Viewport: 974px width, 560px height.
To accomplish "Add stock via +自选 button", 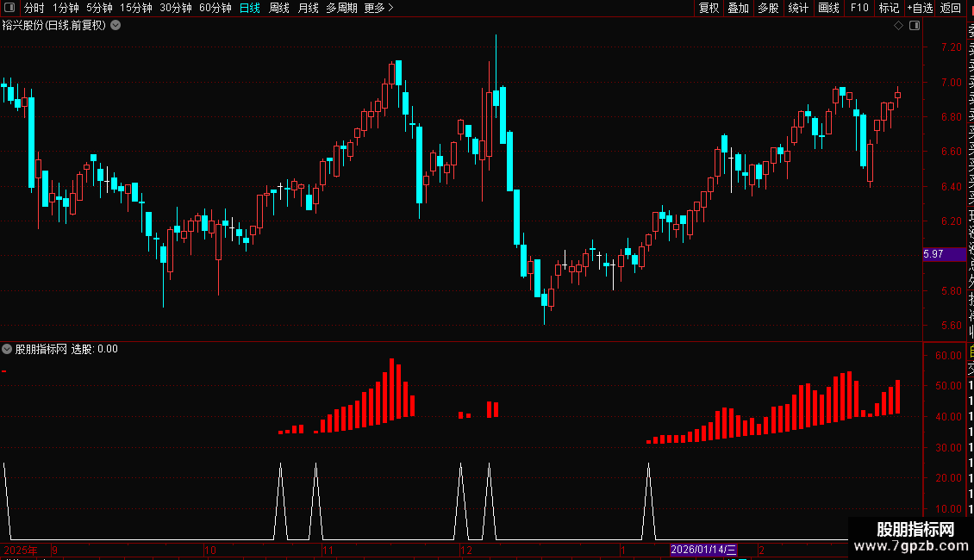I will click(920, 8).
